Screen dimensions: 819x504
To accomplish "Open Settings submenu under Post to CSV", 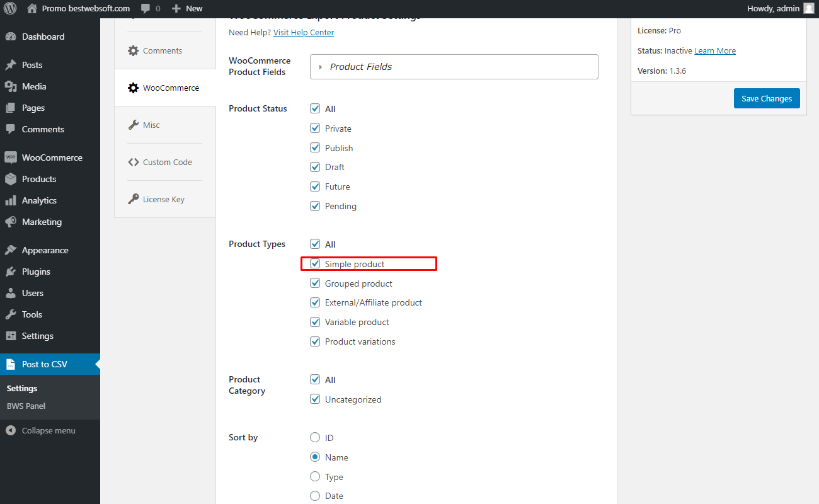I will (x=22, y=388).
